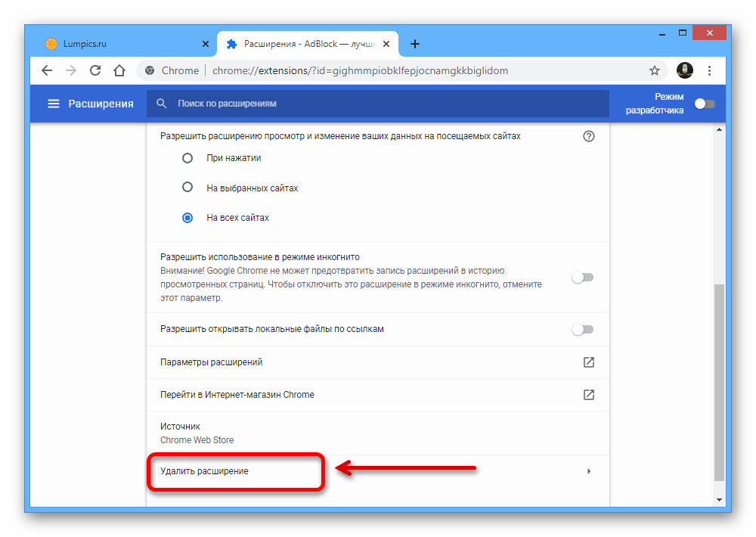Click the Lumpics.ru tab favicon
This screenshot has width=756, height=537.
[x=51, y=44]
